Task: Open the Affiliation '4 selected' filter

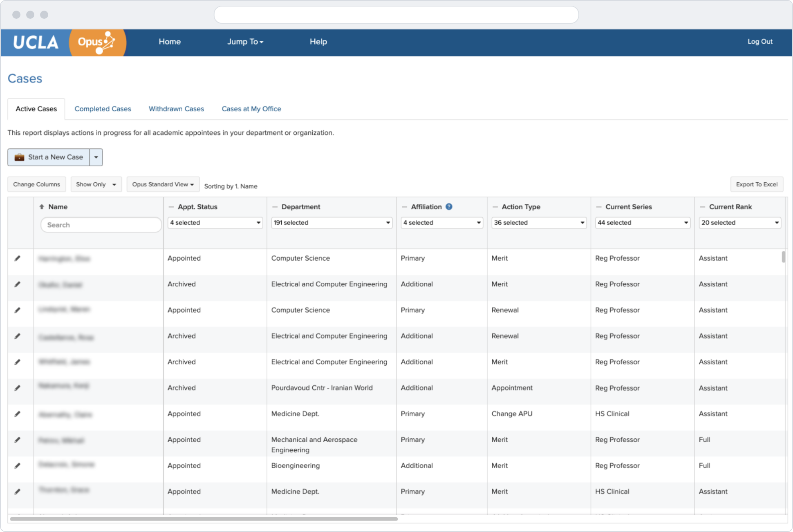Action: pos(441,223)
